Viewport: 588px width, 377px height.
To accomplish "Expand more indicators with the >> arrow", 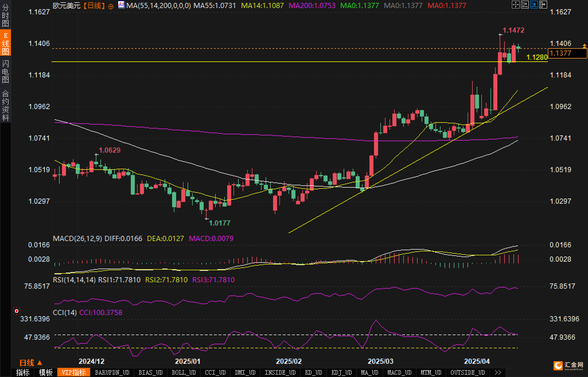I will coord(498,372).
